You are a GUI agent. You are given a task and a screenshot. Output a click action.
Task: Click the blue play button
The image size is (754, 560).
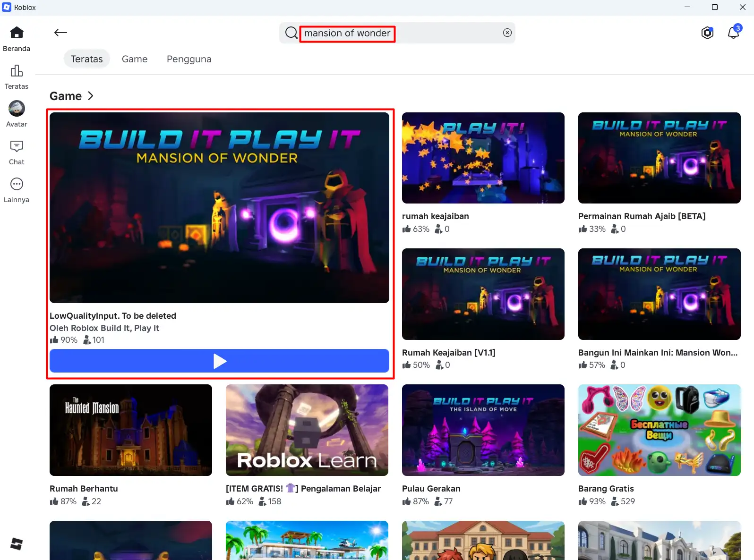click(x=219, y=361)
